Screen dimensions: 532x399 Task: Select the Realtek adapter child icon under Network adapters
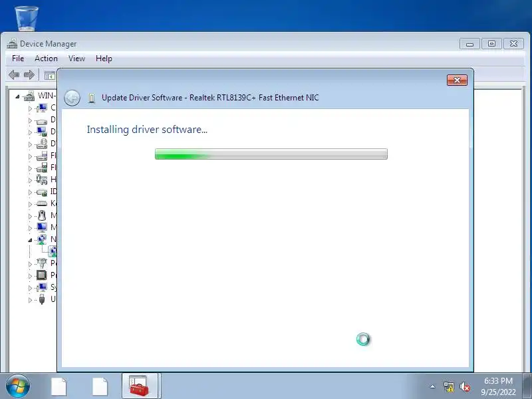(x=53, y=251)
